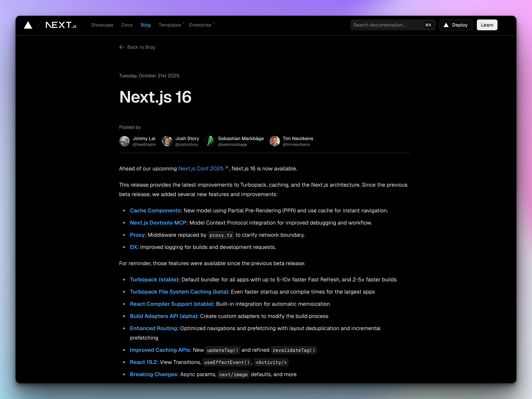Click the back arrow next to Back to Blog

pos(122,47)
